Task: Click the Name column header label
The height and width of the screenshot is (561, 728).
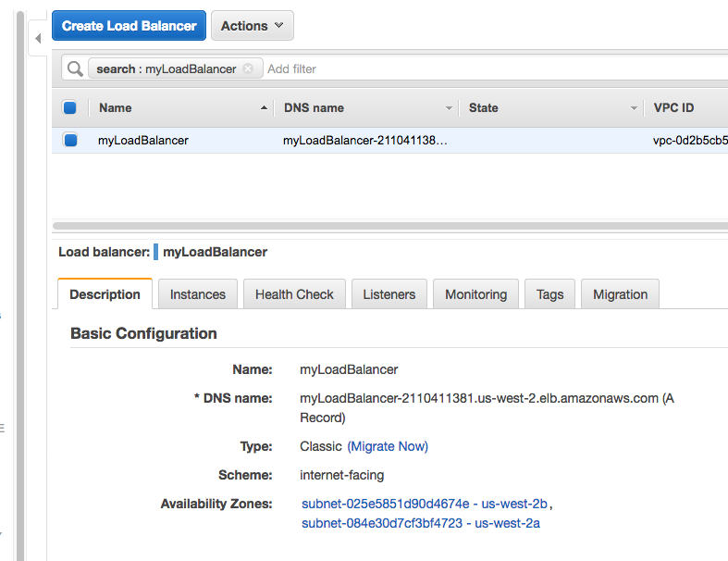Action: click(x=115, y=107)
